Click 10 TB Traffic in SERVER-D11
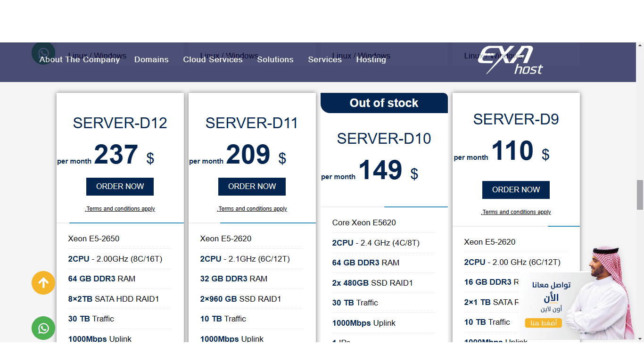644x362 pixels. tap(223, 319)
